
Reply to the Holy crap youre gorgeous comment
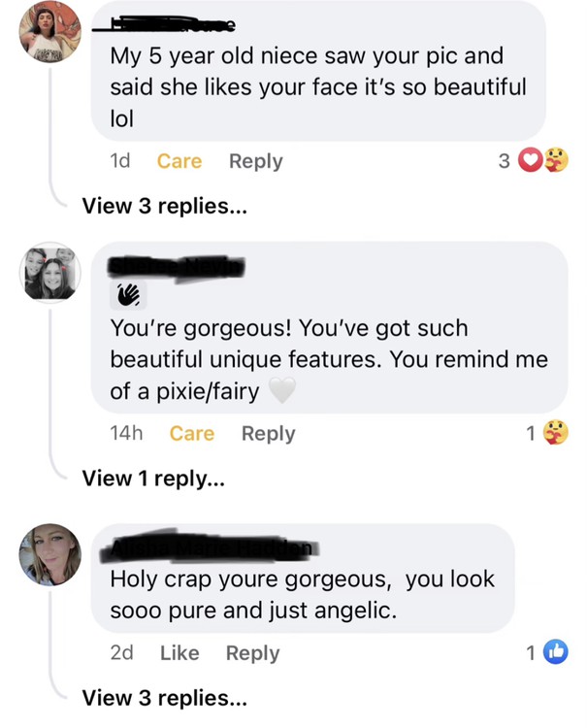point(253,653)
